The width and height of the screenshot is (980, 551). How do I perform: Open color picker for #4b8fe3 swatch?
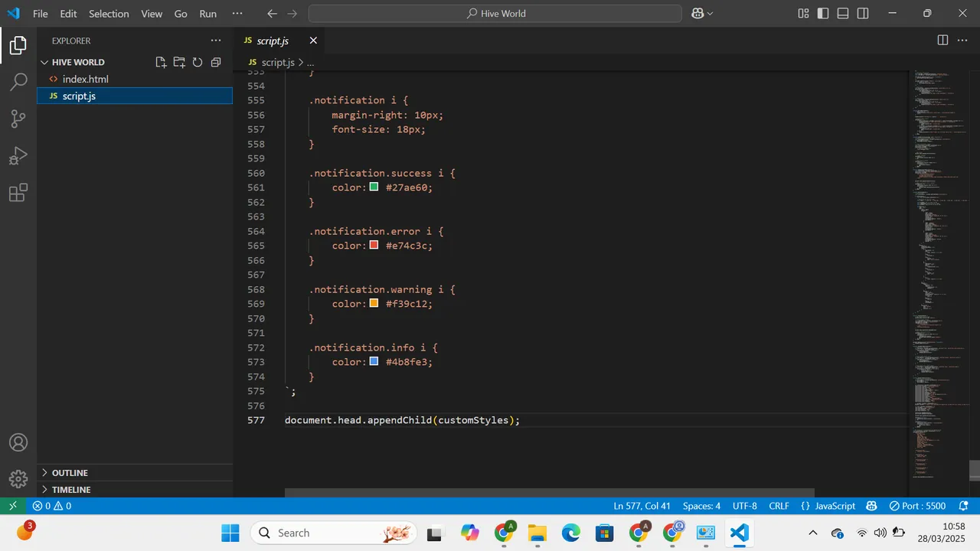pos(374,361)
